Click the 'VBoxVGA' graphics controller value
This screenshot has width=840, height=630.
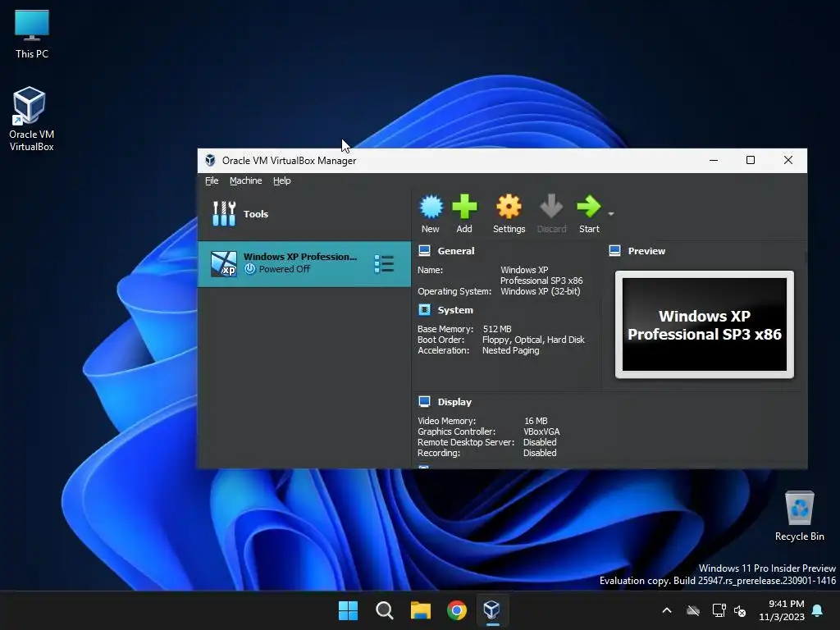tap(541, 431)
